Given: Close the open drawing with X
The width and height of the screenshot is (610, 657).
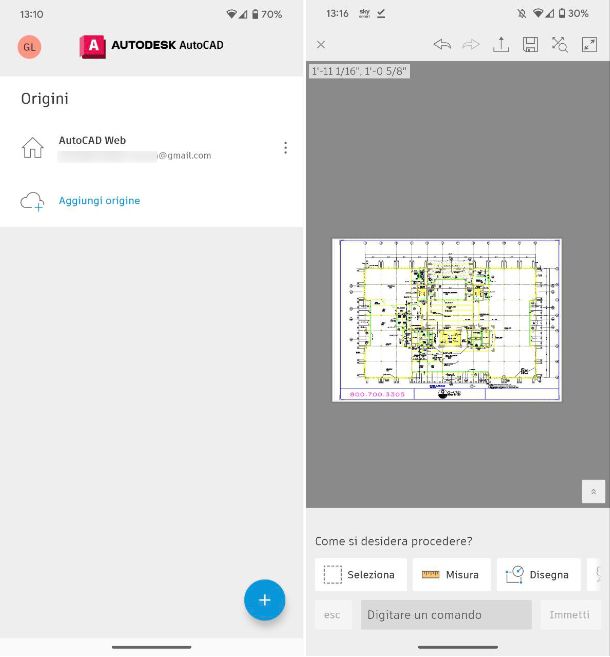Looking at the screenshot, I should [321, 44].
